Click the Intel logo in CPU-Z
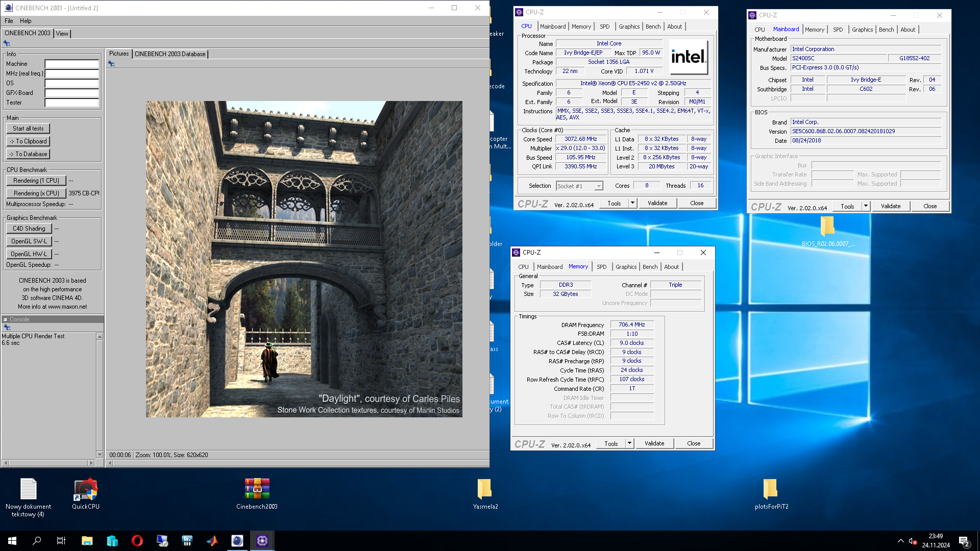This screenshot has height=551, width=980. pos(688,57)
